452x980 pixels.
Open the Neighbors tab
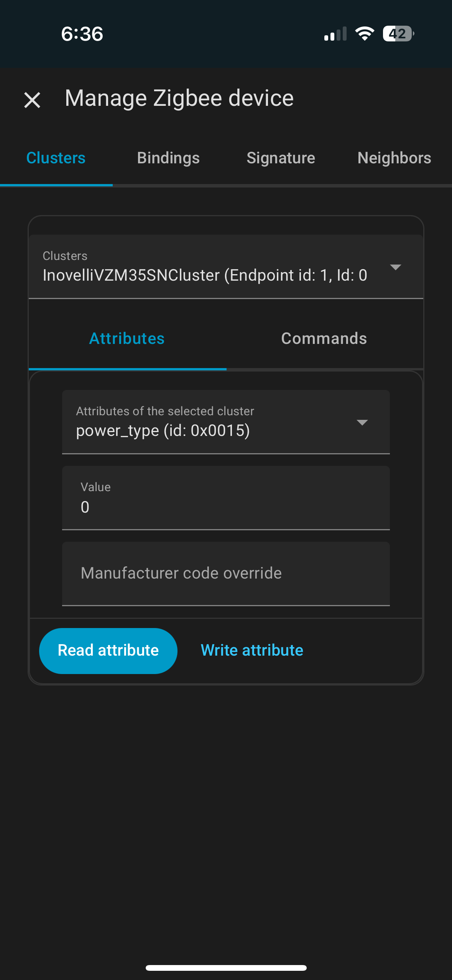pyautogui.click(x=394, y=158)
